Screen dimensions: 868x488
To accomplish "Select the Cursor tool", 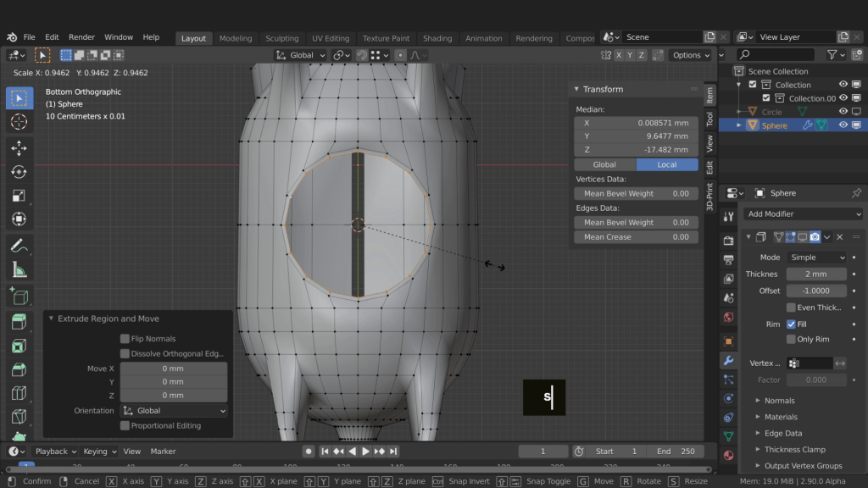I will (19, 122).
